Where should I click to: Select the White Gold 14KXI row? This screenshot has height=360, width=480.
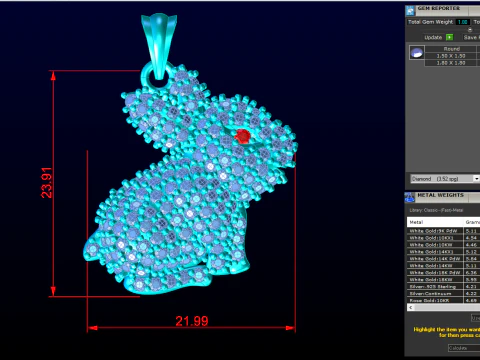443,252
